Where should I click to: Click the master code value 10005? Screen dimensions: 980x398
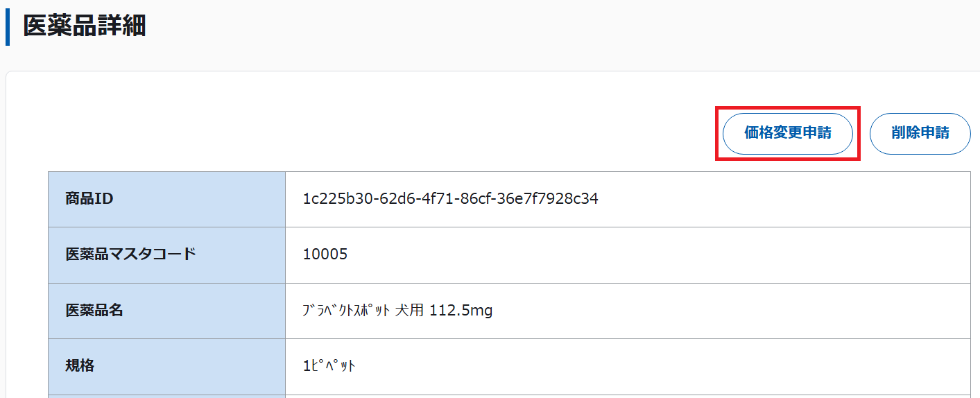click(x=325, y=254)
